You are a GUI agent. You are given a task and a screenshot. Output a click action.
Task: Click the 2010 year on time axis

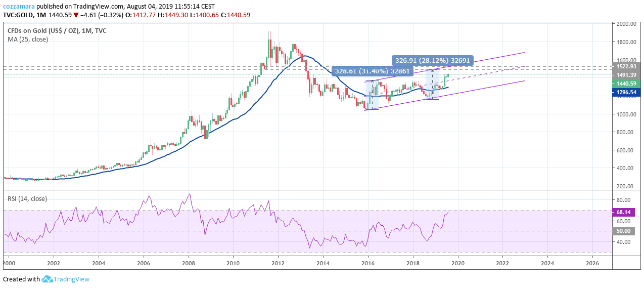233,263
